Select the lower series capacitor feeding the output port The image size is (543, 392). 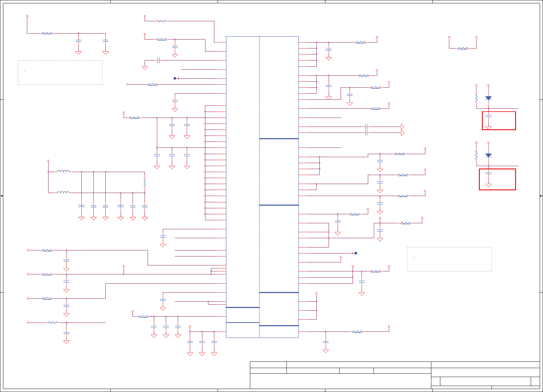coord(366,133)
